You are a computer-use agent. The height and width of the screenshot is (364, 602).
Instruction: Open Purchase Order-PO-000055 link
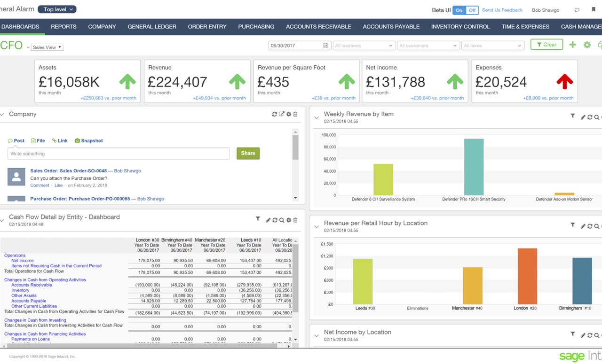point(80,199)
